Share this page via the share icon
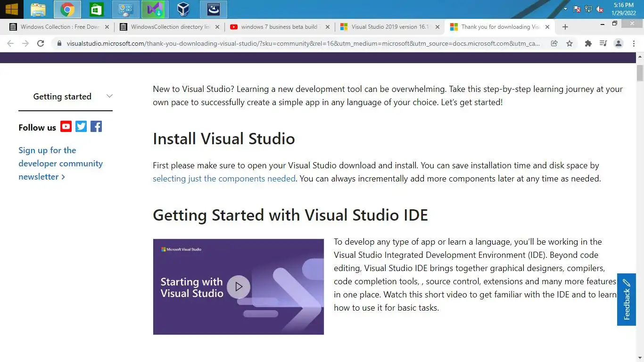 [x=554, y=43]
